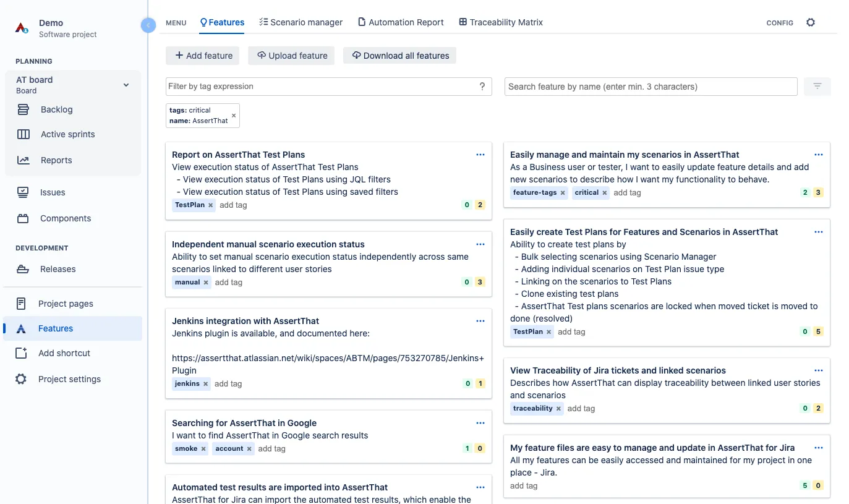Switch to Scenario manager tab
This screenshot has height=504, width=849.
pyautogui.click(x=301, y=22)
